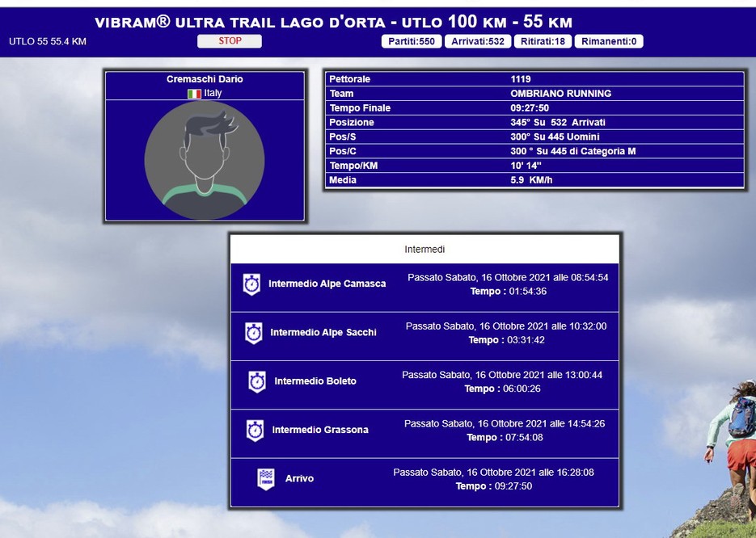Image resolution: width=756 pixels, height=538 pixels.
Task: Click the Arrivati:532 counter
Action: 478,41
